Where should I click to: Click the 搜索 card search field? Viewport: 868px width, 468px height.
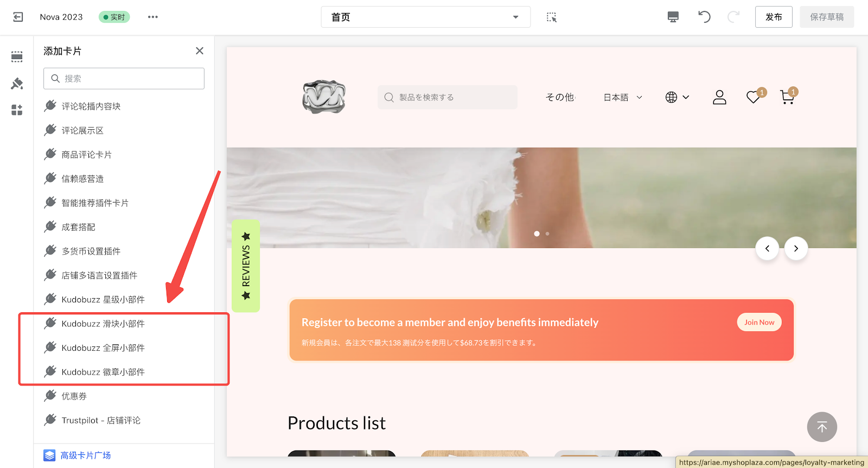click(x=124, y=79)
